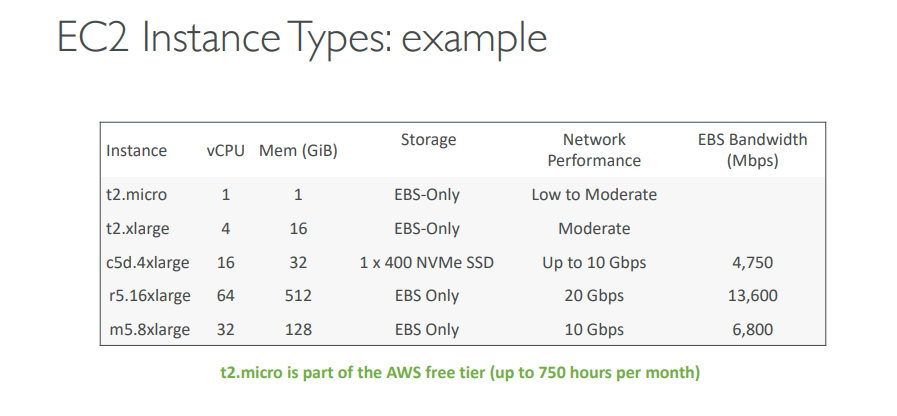
Task: Click the 1 x 400 NVMe SSD storage value
Action: (x=427, y=263)
